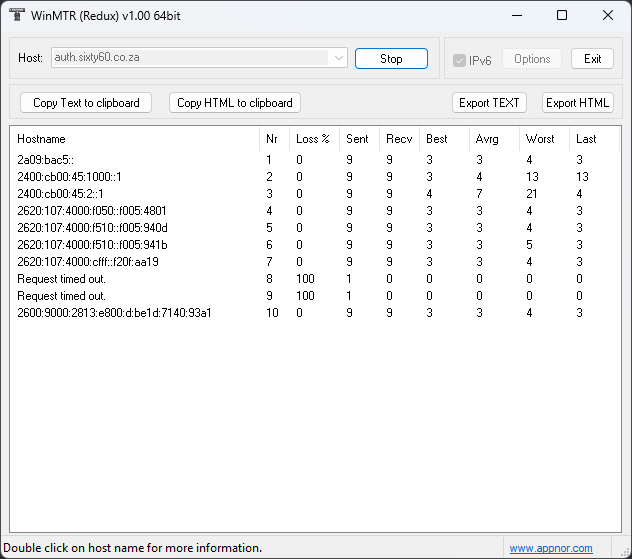This screenshot has width=632, height=559.
Task: Click the Loss value 100 for hop 8
Action: pyautogui.click(x=305, y=279)
